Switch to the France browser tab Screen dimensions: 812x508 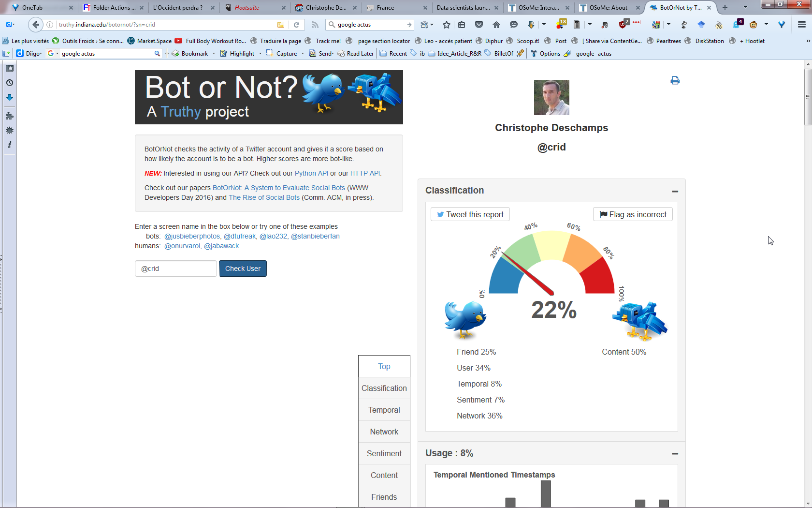[397, 8]
